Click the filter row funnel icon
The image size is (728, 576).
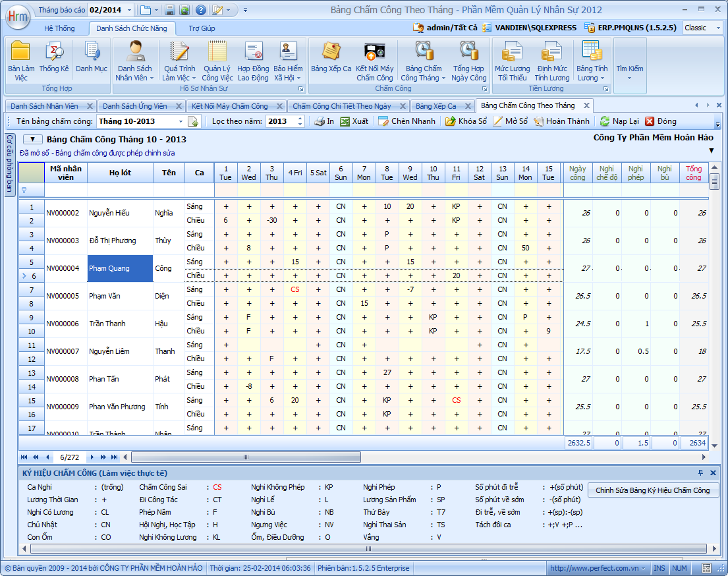tap(24, 190)
